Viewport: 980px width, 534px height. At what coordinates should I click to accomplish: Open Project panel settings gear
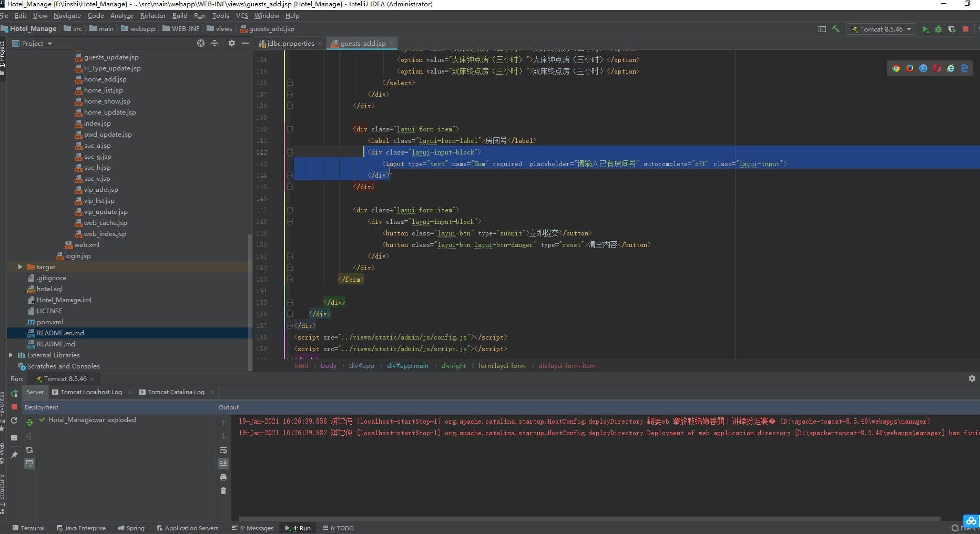[x=232, y=43]
